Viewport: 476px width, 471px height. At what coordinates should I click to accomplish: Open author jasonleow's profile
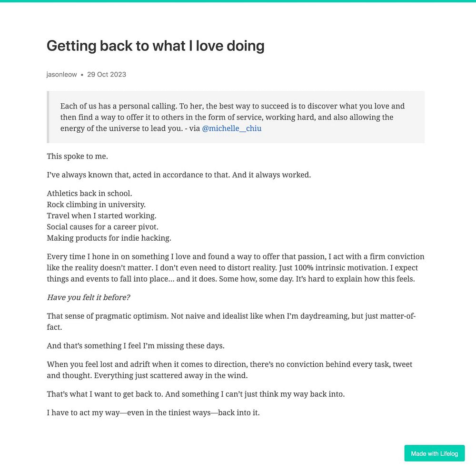61,74
